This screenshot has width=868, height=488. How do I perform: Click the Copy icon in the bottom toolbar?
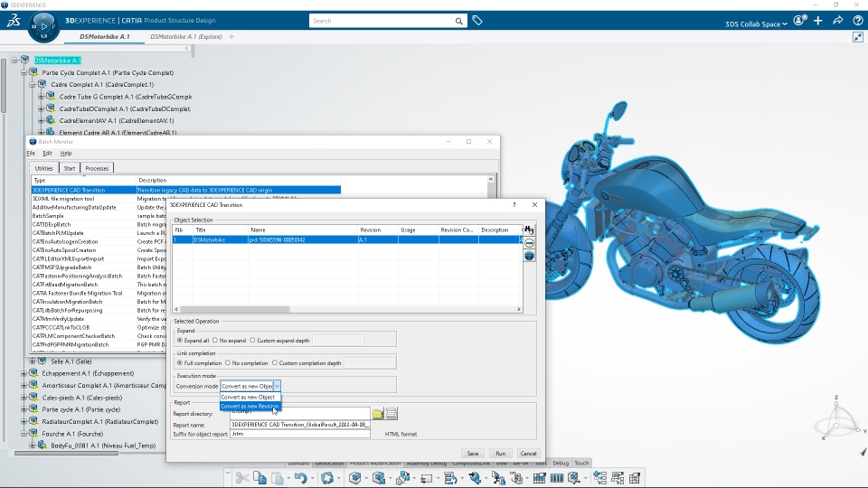[259, 477]
